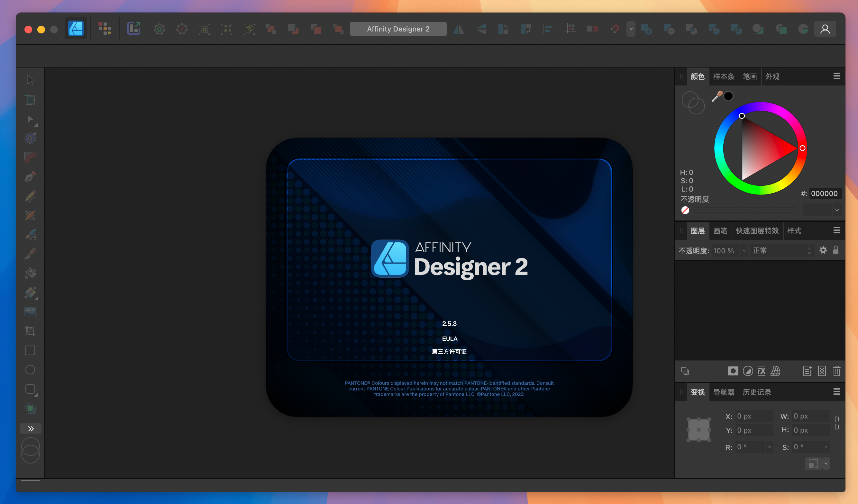Select the Ellipse tool
Image resolution: width=858 pixels, height=504 pixels.
(30, 370)
